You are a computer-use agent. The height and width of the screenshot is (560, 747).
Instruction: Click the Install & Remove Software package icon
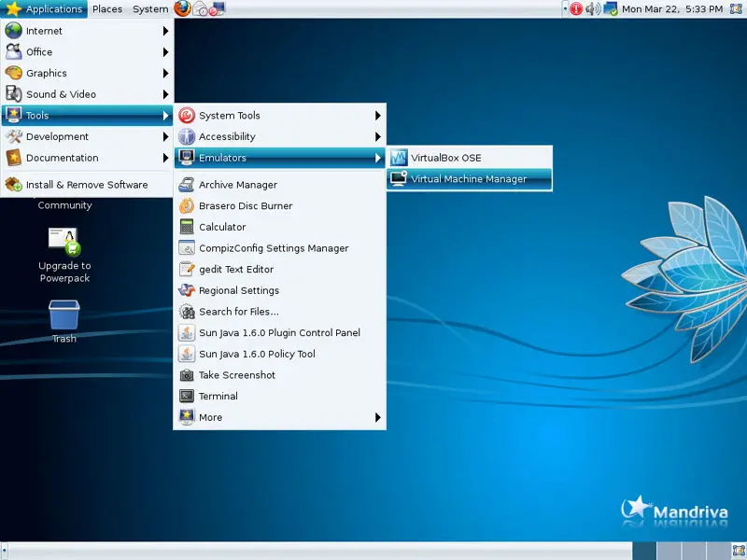point(13,184)
